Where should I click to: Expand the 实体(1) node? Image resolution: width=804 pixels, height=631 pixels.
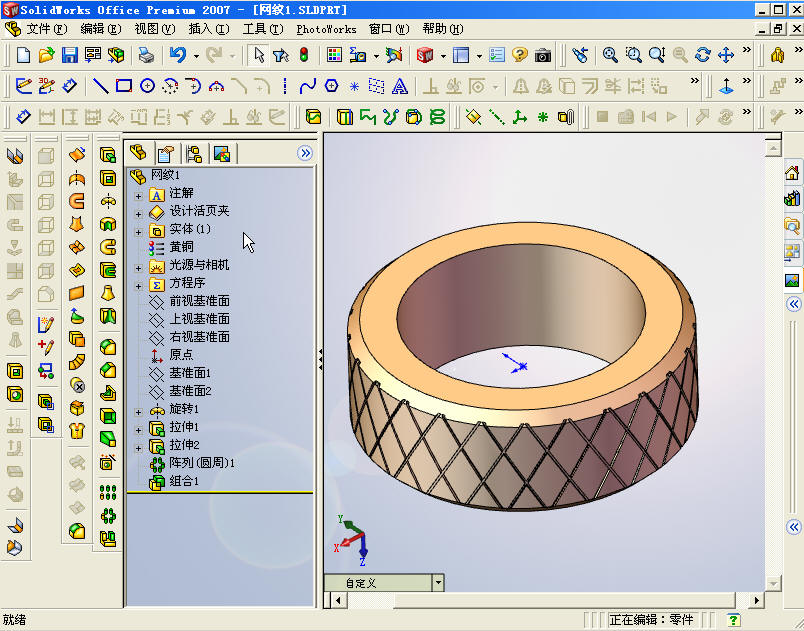coord(138,232)
